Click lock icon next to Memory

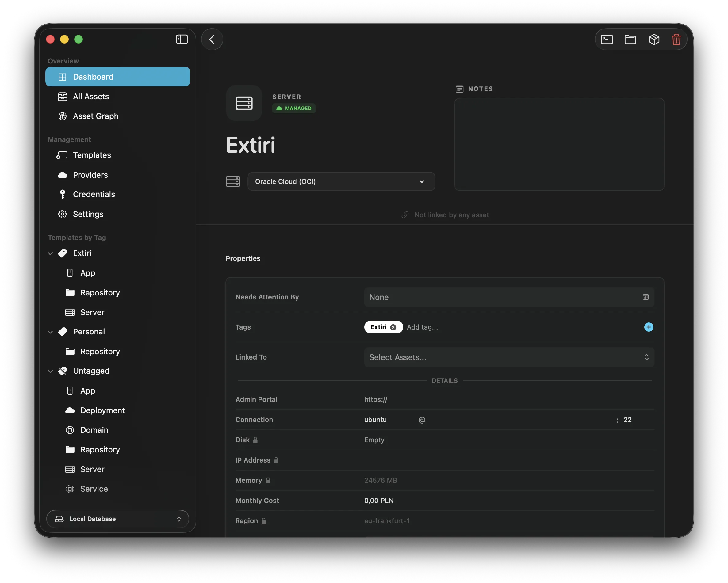pos(268,480)
